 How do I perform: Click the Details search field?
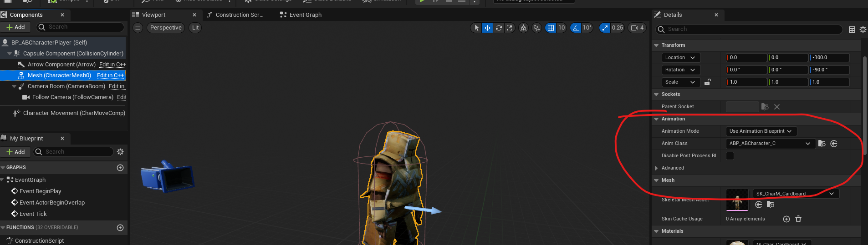pos(749,30)
